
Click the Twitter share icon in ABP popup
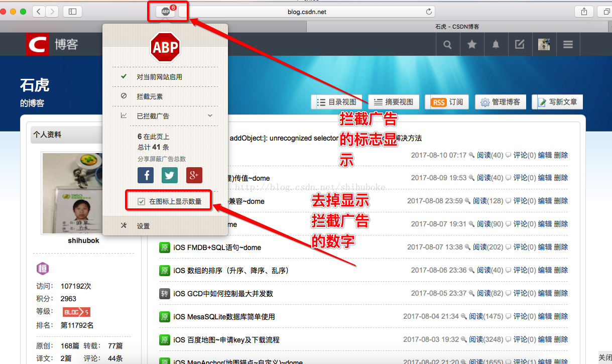click(x=170, y=176)
